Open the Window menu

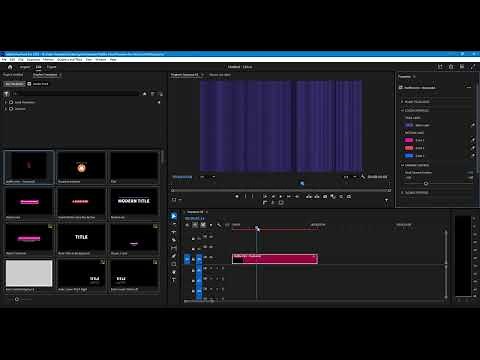(101, 59)
